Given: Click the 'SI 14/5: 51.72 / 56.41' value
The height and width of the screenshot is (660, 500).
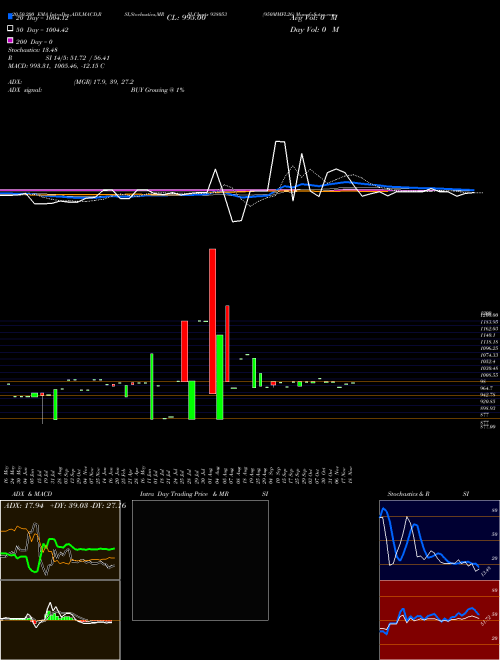Looking at the screenshot, I should click(78, 58).
